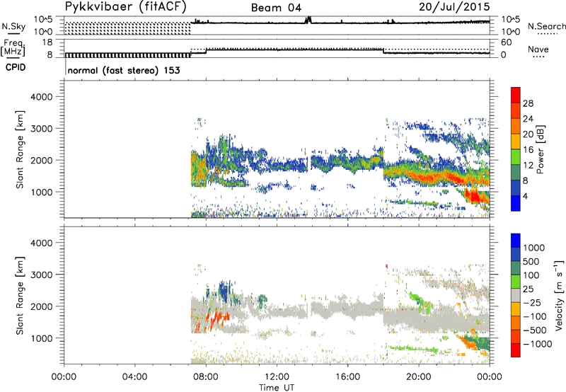
Task: Click '12:00' on the time axis
Action: pyautogui.click(x=277, y=377)
